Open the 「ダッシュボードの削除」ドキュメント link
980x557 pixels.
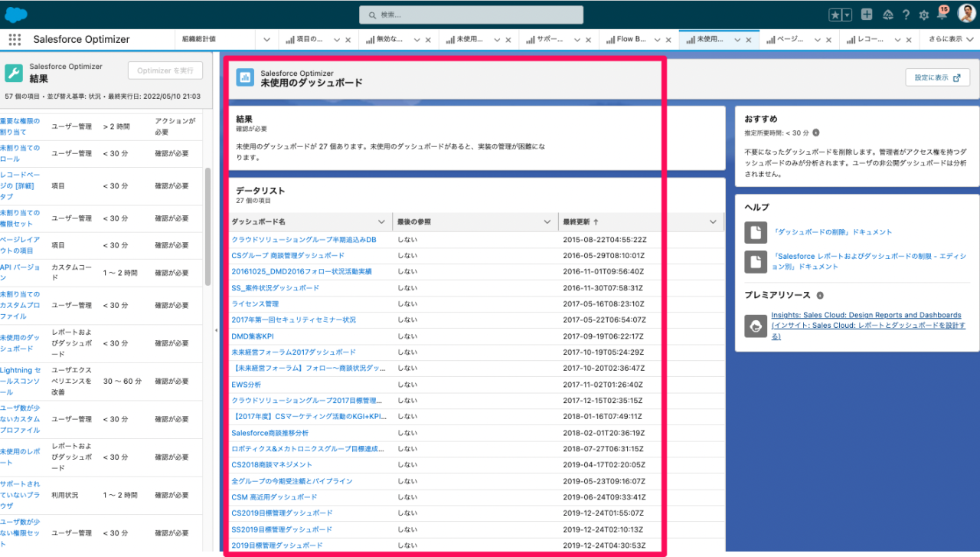pos(831,232)
